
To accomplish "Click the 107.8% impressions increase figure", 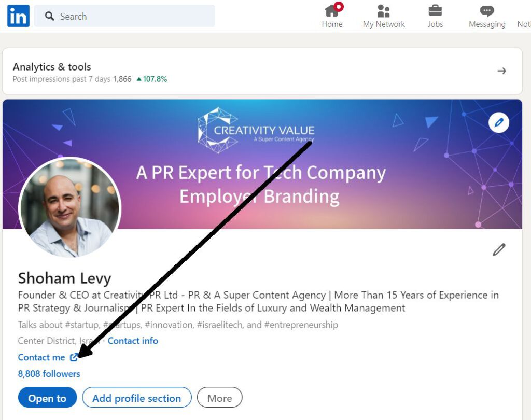I will 152,79.
